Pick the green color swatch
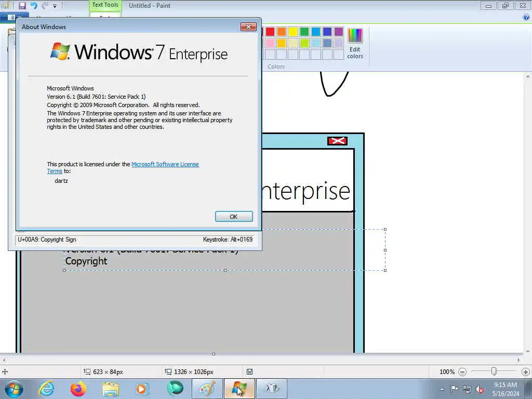The height and width of the screenshot is (399, 532). click(x=304, y=32)
